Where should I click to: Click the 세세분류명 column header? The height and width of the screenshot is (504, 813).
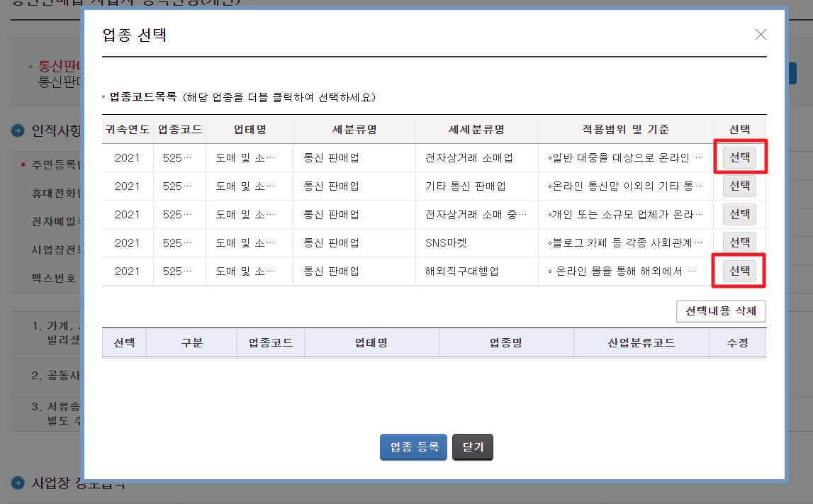coord(477,129)
